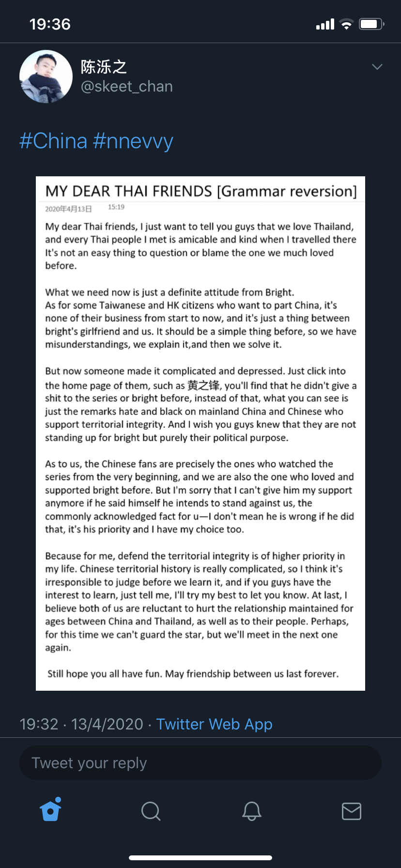Image resolution: width=401 pixels, height=868 pixels.
Task: Open the Messages envelope tab
Action: [352, 811]
